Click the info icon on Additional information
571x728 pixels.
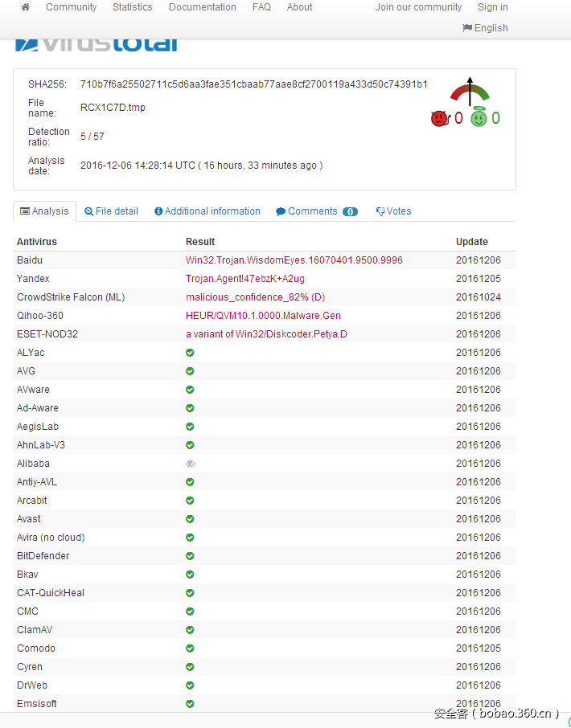(158, 211)
